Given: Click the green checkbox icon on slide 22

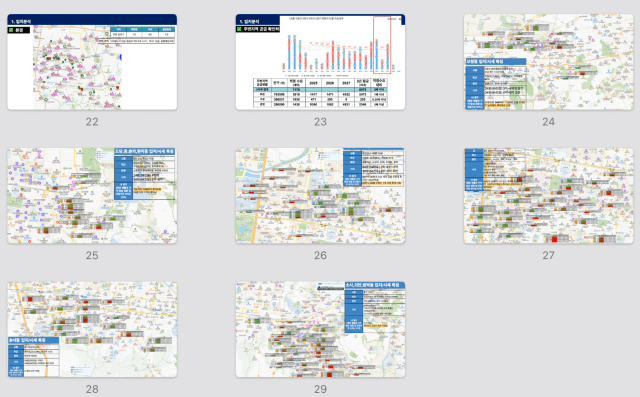Looking at the screenshot, I should tap(11, 30).
